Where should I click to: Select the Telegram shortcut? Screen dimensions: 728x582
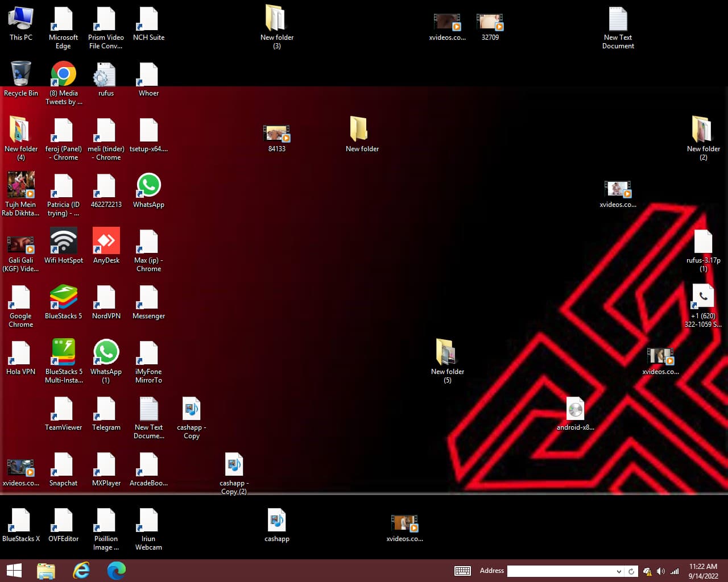point(106,414)
